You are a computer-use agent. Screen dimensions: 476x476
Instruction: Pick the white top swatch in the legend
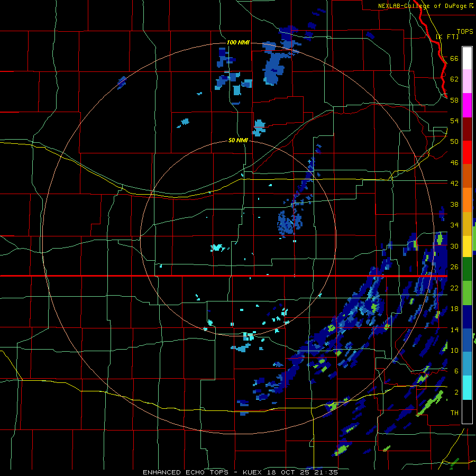467,58
